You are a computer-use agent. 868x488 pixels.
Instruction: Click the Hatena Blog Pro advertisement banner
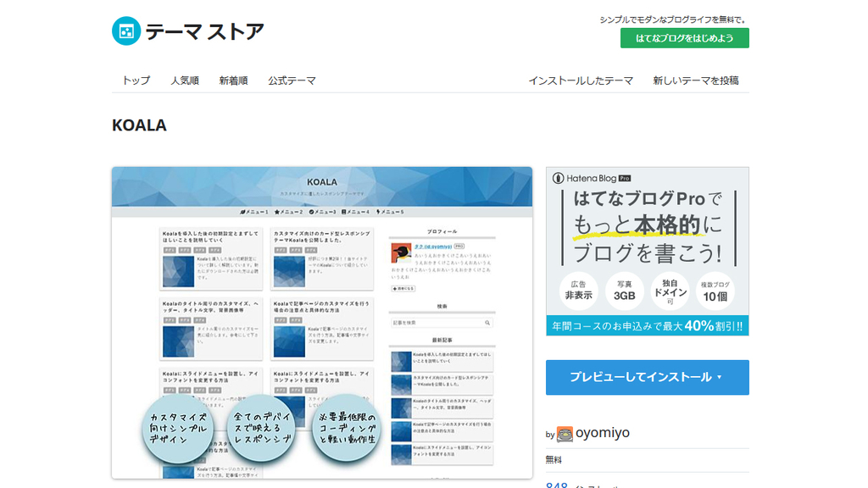pos(647,251)
